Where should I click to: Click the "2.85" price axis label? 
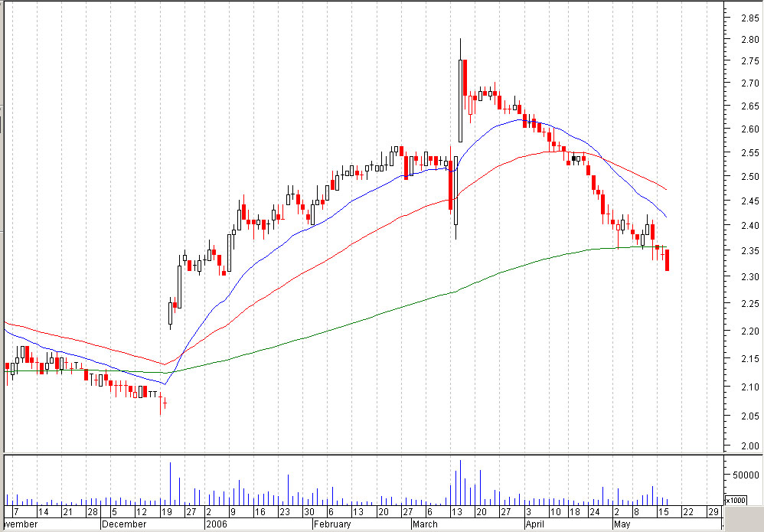pos(750,18)
